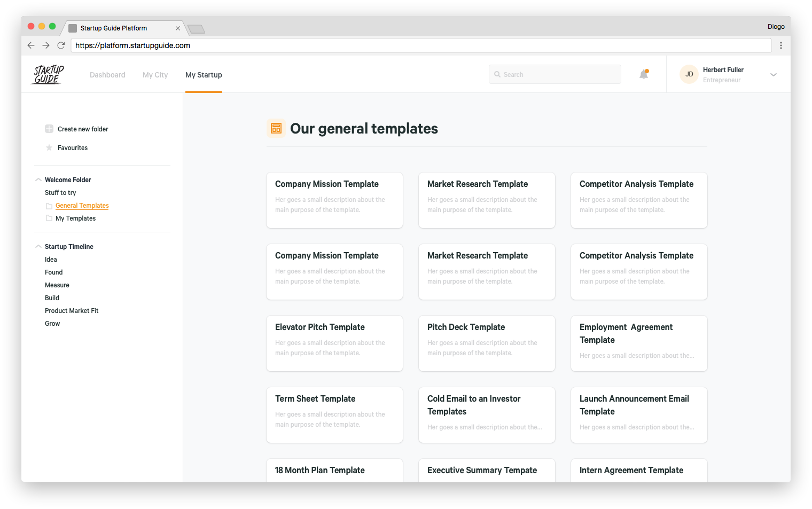Open the Herbert Fuller profile dropdown

[773, 74]
